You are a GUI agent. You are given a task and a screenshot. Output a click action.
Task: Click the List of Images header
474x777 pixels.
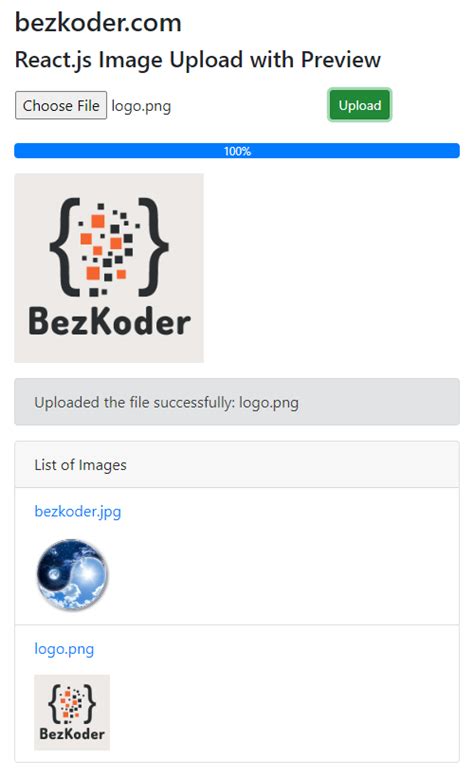click(237, 465)
